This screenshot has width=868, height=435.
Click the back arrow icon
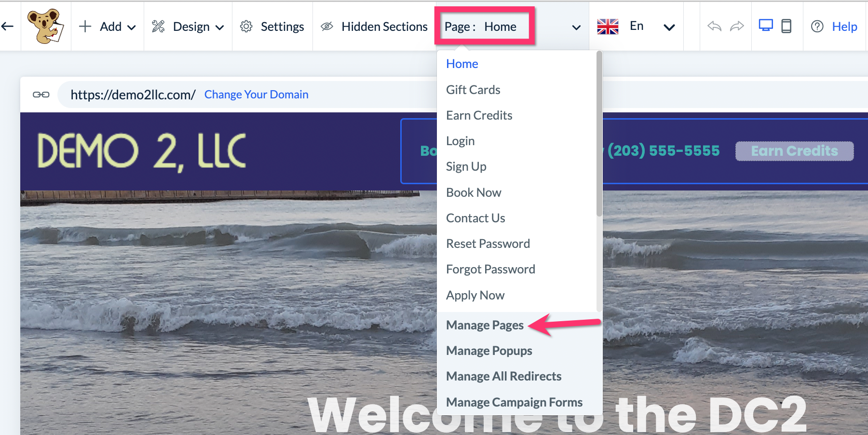7,27
